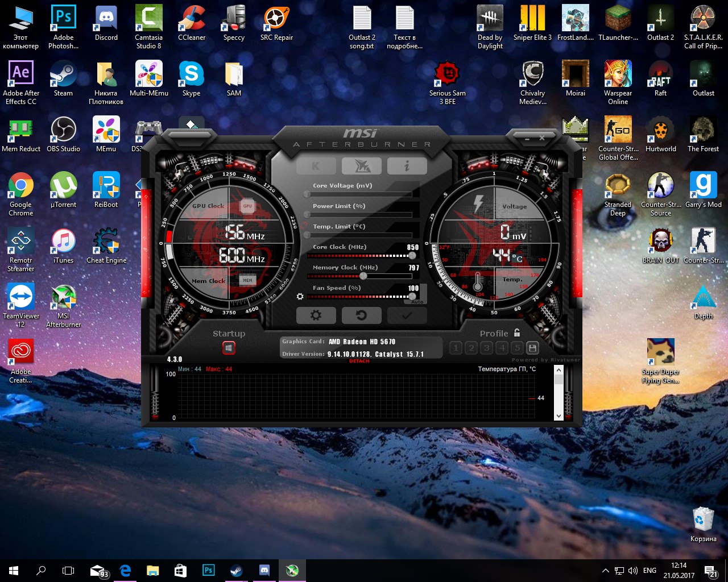Click the Memory Clock slider handle
This screenshot has width=728, height=582.
pos(363,276)
